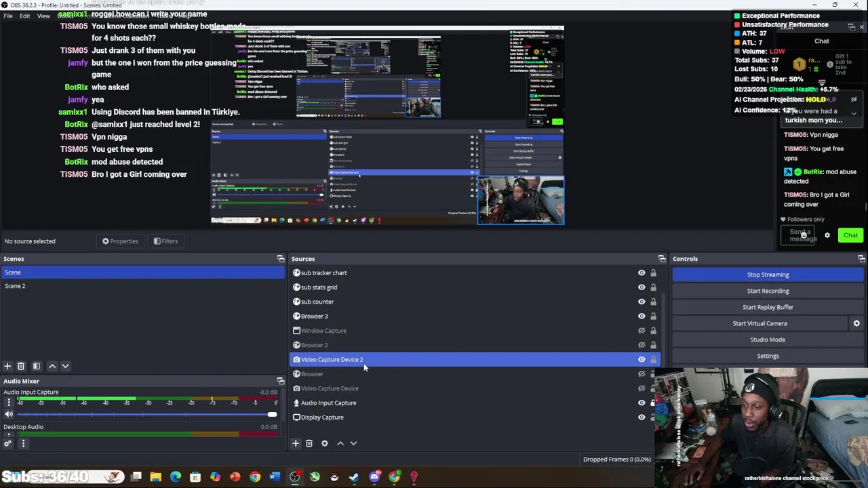Screen dimensions: 868x488
Task: Open source Properties button under preview
Action: coord(120,241)
